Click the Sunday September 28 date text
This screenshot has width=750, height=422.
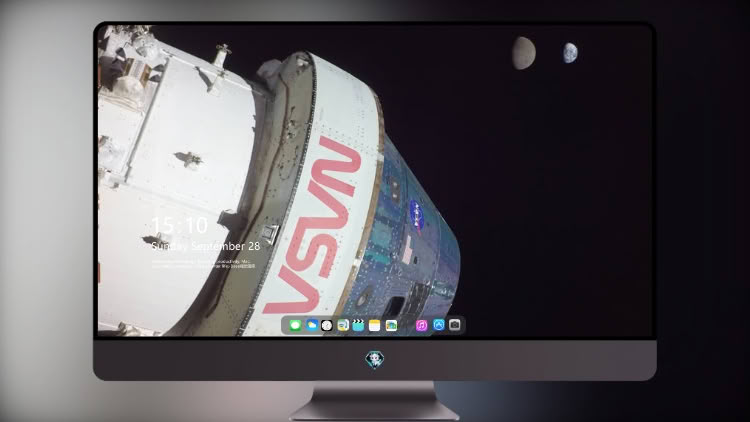(206, 246)
